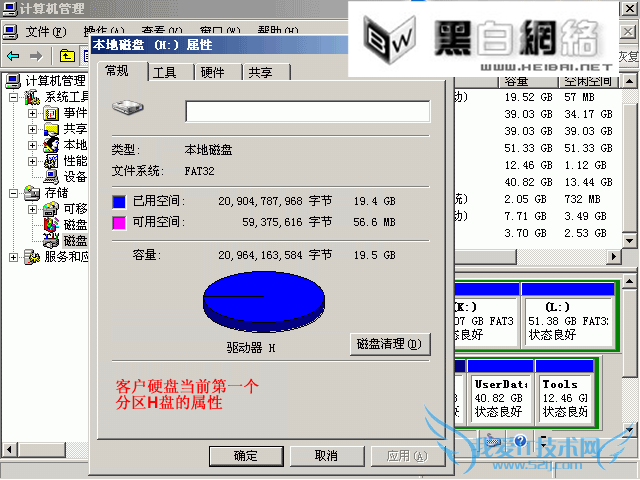Viewport: 640px width, 480px height.
Task: Expand the 性能 tree node
Action: [32, 161]
